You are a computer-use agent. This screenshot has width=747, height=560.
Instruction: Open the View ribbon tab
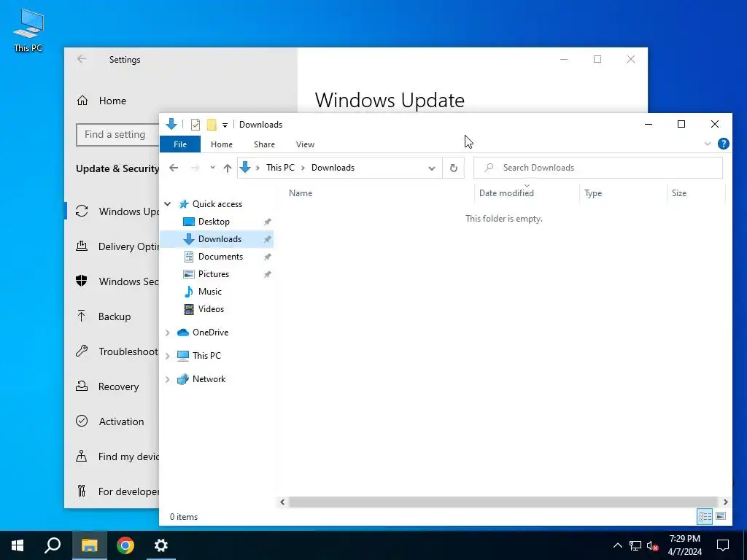[305, 144]
